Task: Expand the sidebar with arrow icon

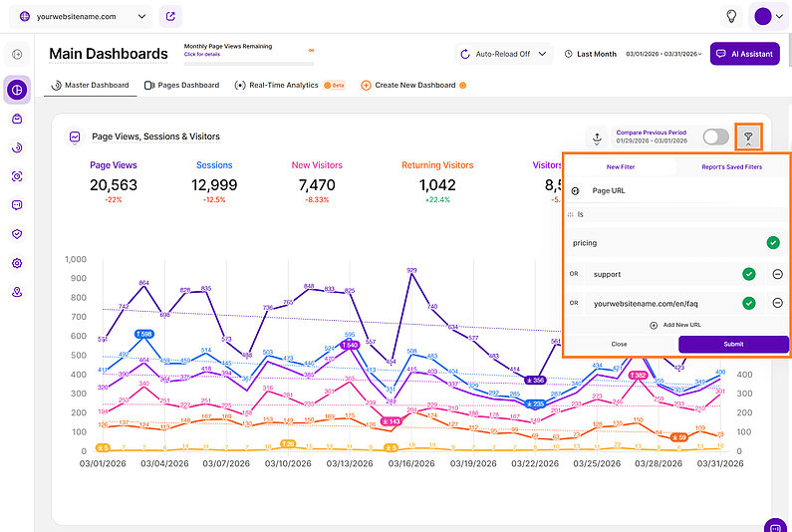Action: coord(17,54)
